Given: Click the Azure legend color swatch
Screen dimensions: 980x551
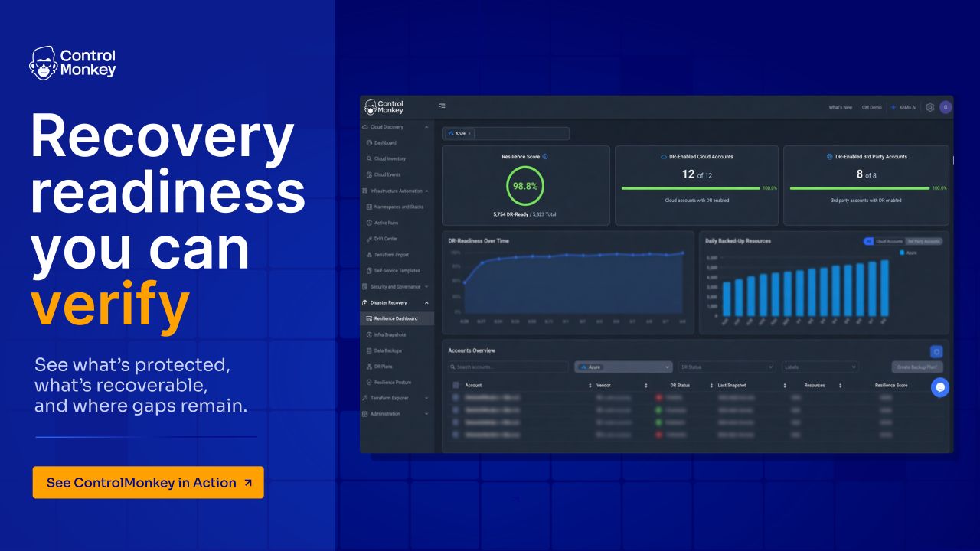Looking at the screenshot, I should (903, 252).
